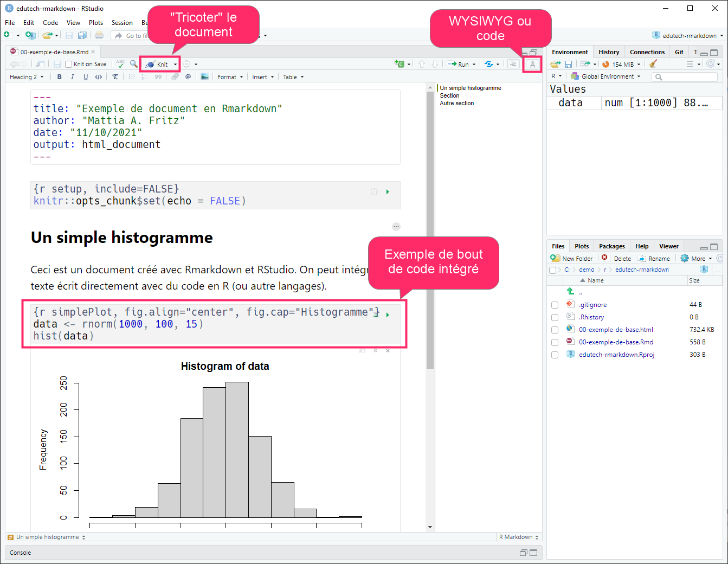This screenshot has height=564, width=728.
Task: Expand the Knit options arrow
Action: [x=175, y=65]
